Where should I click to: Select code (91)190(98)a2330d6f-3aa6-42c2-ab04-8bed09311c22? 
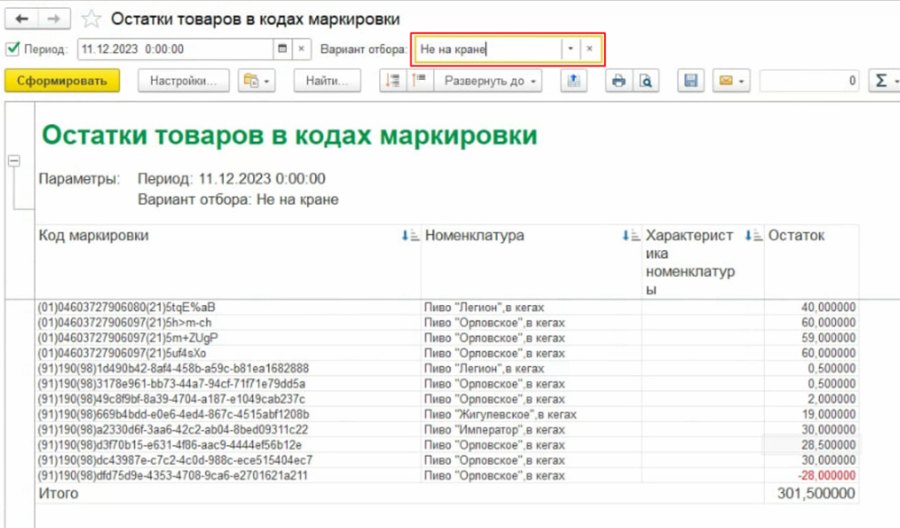point(173,430)
